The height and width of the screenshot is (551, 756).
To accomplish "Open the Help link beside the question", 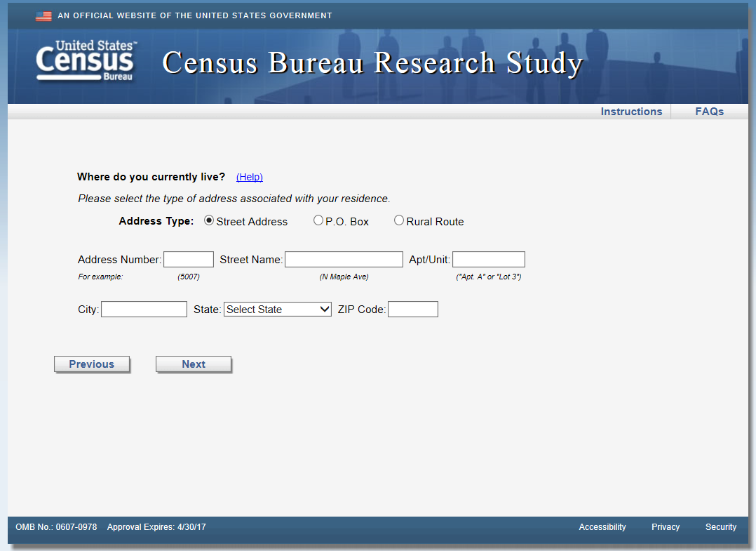I will point(249,177).
